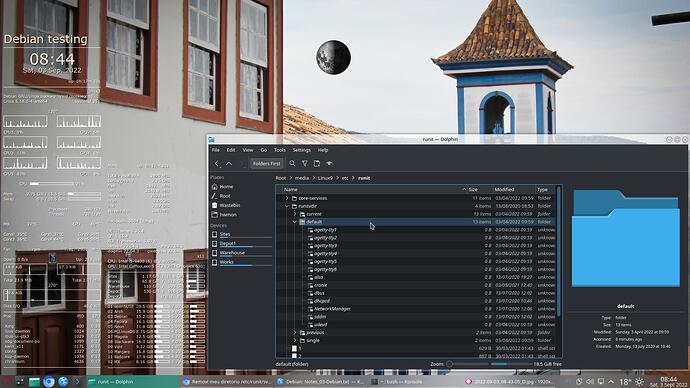Toggle the Folders First button
The width and height of the screenshot is (690, 388).
pyautogui.click(x=267, y=164)
